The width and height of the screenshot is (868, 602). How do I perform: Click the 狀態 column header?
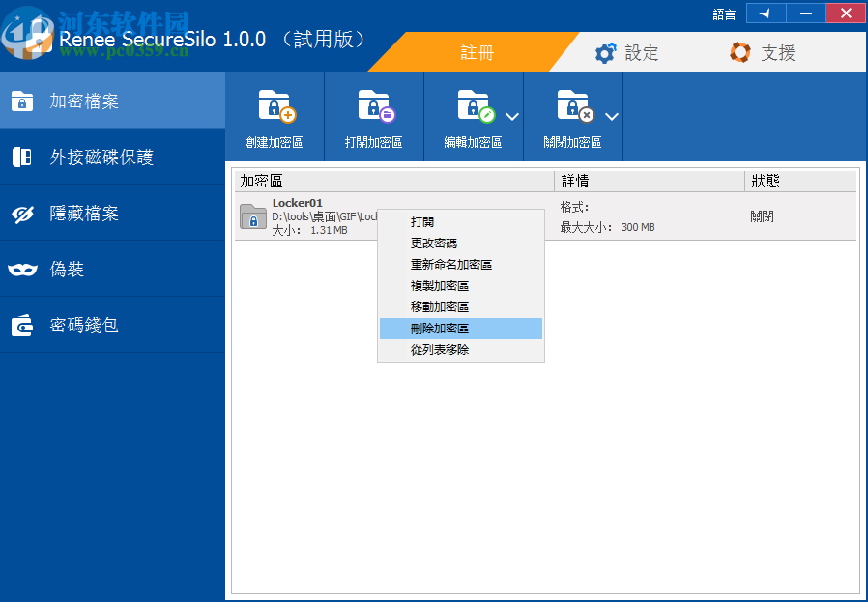click(801, 181)
